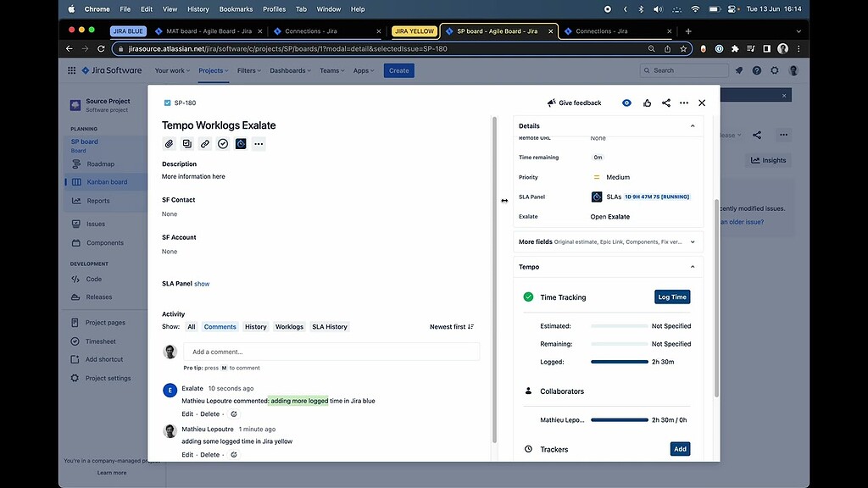
Task: Collapse the Details panel
Action: (x=691, y=125)
